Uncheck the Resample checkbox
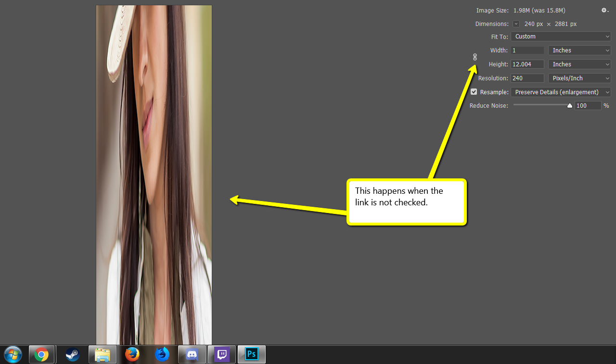Image resolution: width=616 pixels, height=364 pixels. pyautogui.click(x=474, y=92)
